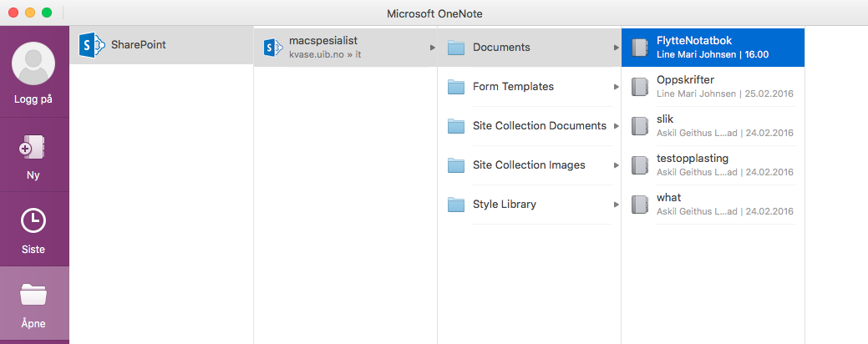Click the Logg på sign-in label
This screenshot has width=868, height=344.
tap(34, 99)
